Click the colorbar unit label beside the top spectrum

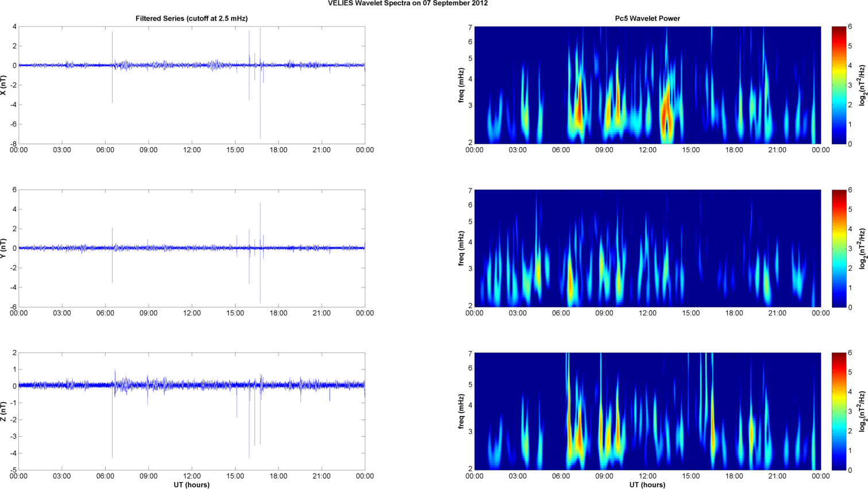pyautogui.click(x=862, y=85)
